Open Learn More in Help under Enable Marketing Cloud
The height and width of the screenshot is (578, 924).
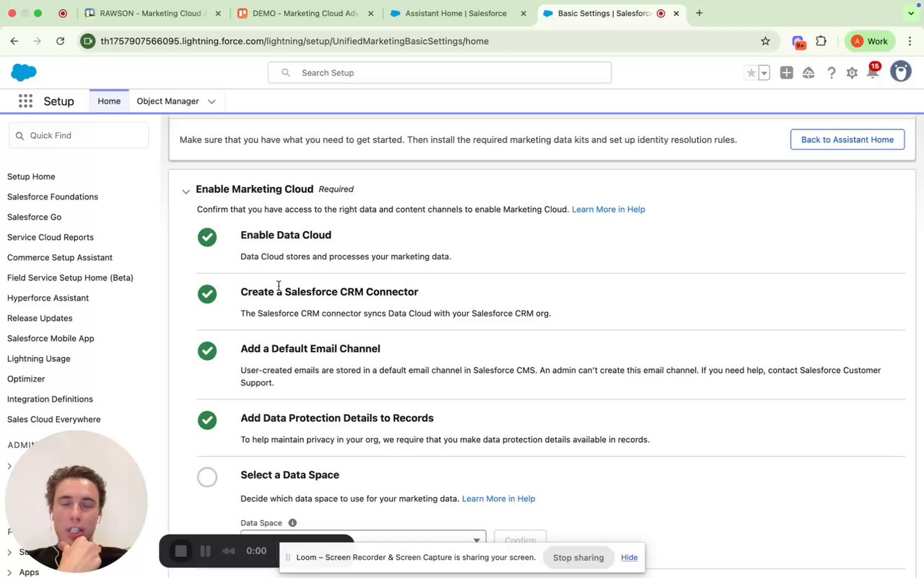tap(609, 210)
